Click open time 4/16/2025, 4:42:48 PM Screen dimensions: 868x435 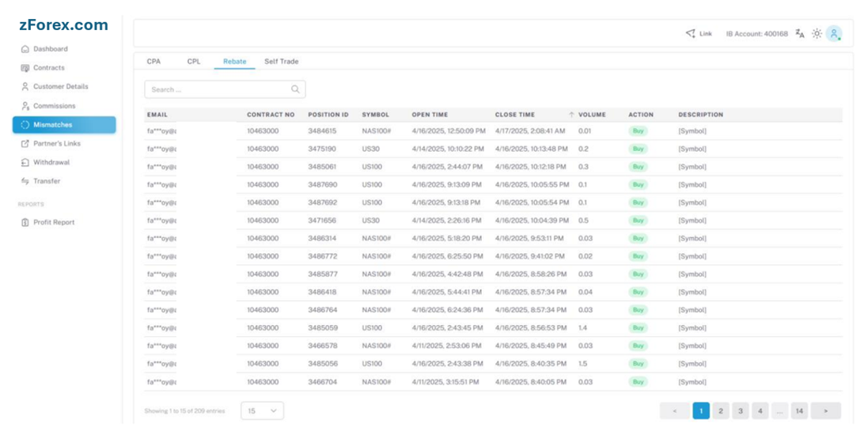pyautogui.click(x=447, y=274)
